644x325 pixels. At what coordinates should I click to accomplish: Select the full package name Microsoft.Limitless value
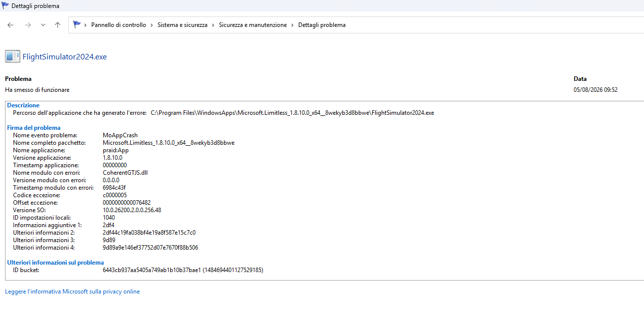pyautogui.click(x=169, y=143)
